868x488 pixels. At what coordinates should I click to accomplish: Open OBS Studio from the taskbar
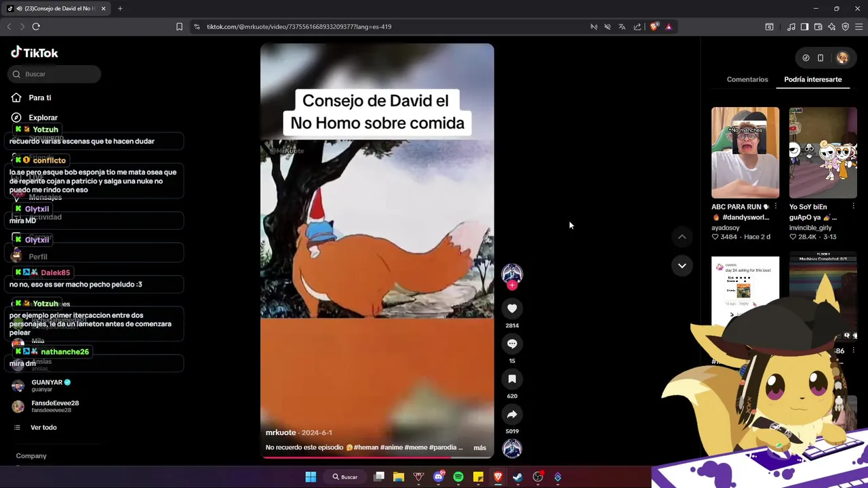[538, 476]
